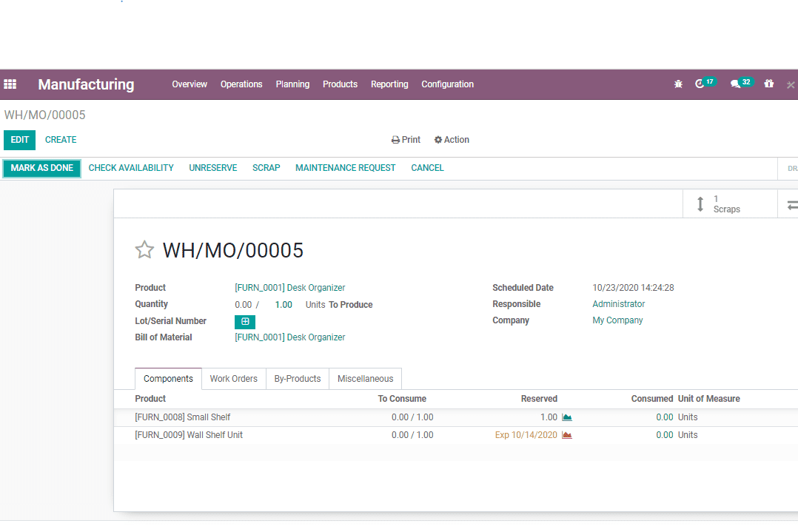
Task: Click the Mark As Done status button
Action: (x=41, y=168)
